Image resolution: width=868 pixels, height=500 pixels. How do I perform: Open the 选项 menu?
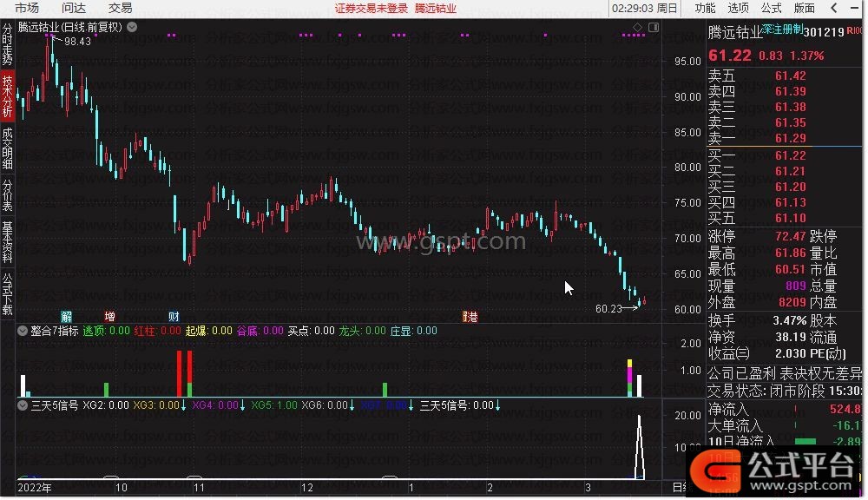[738, 8]
